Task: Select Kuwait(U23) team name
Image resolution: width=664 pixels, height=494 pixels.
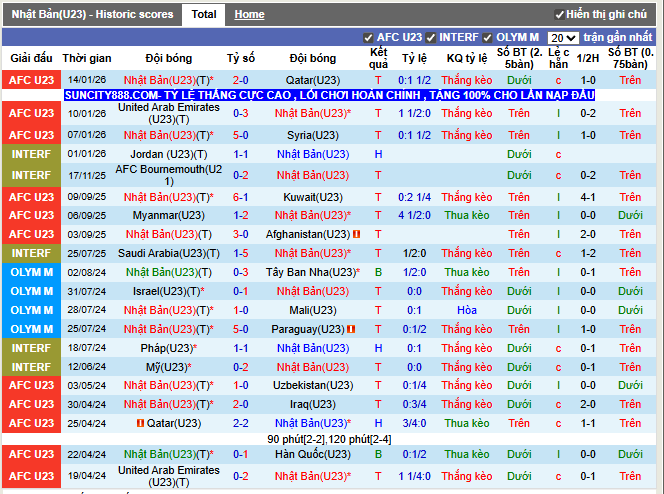Action: coord(313,197)
